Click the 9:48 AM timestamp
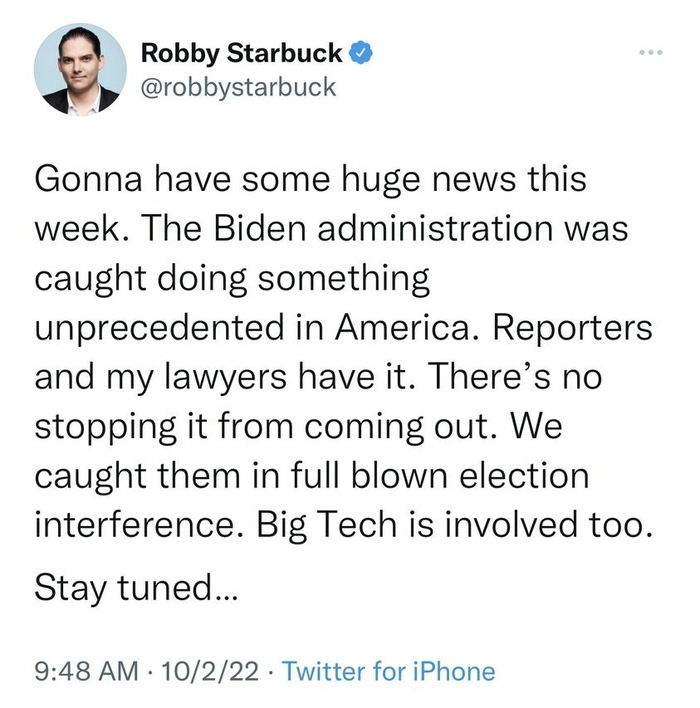700x708 pixels. pos(87,671)
